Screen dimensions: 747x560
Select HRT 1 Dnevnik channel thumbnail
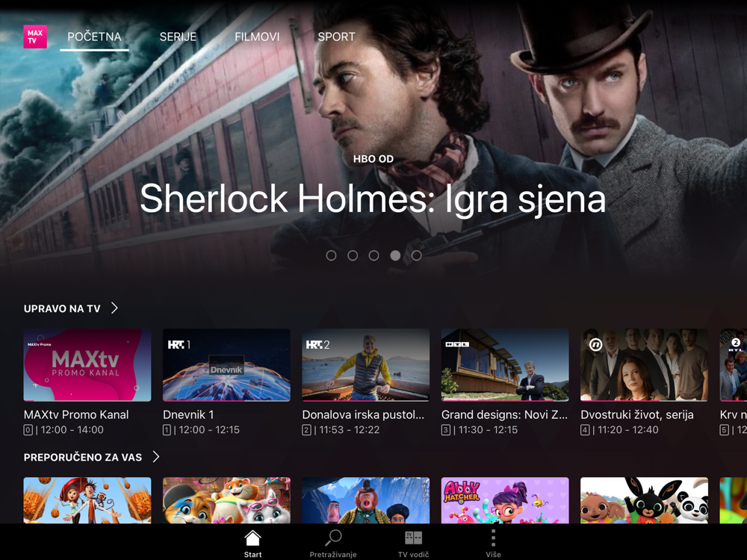pos(226,365)
